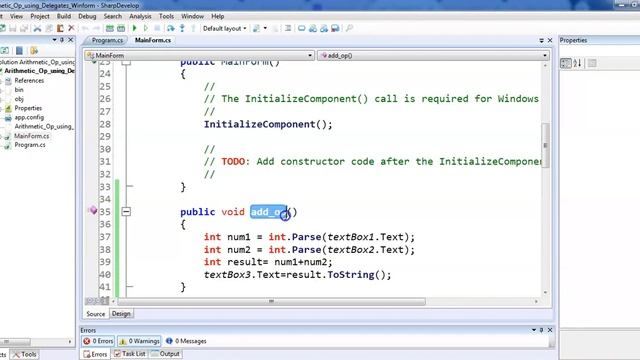Open the Analysis menu
The height and width of the screenshot is (360, 640).
coord(140,16)
